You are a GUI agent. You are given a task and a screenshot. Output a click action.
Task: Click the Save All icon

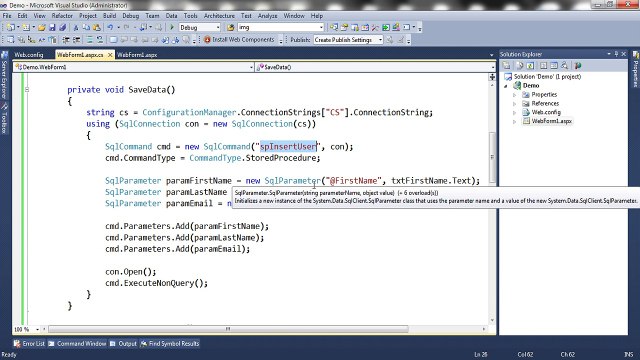click(x=62, y=27)
